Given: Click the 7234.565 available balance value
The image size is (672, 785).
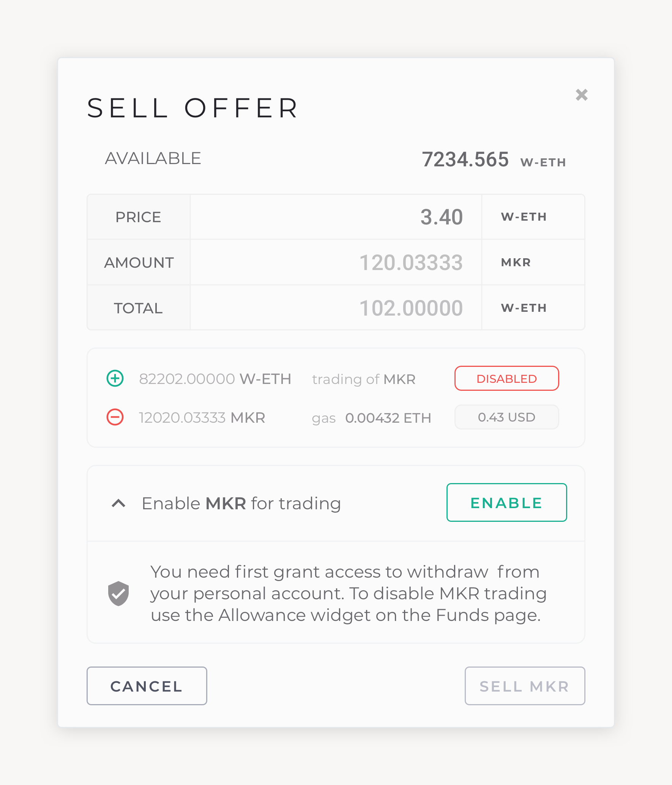Looking at the screenshot, I should click(x=466, y=159).
